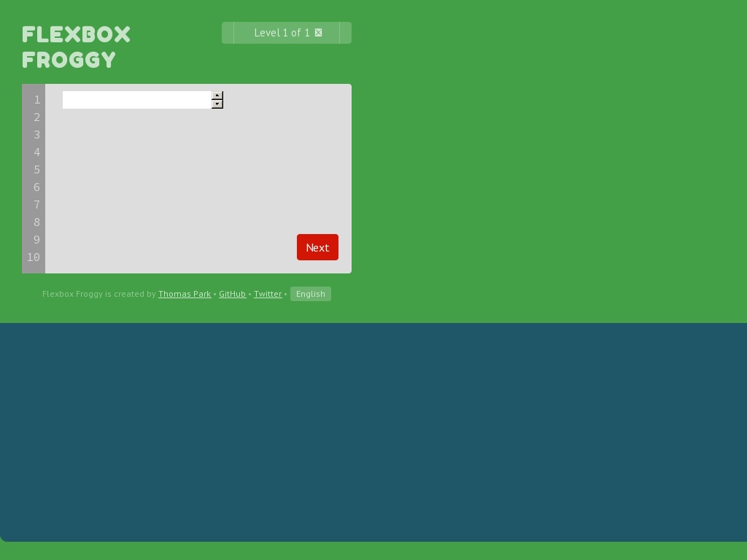The height and width of the screenshot is (560, 747).
Task: Select line number 7 in the gutter
Action: [x=36, y=205]
